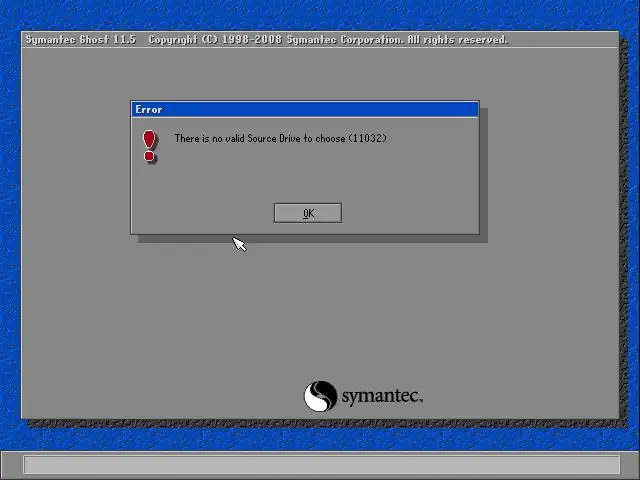
Task: Click the Symantec logo
Action: pos(363,396)
